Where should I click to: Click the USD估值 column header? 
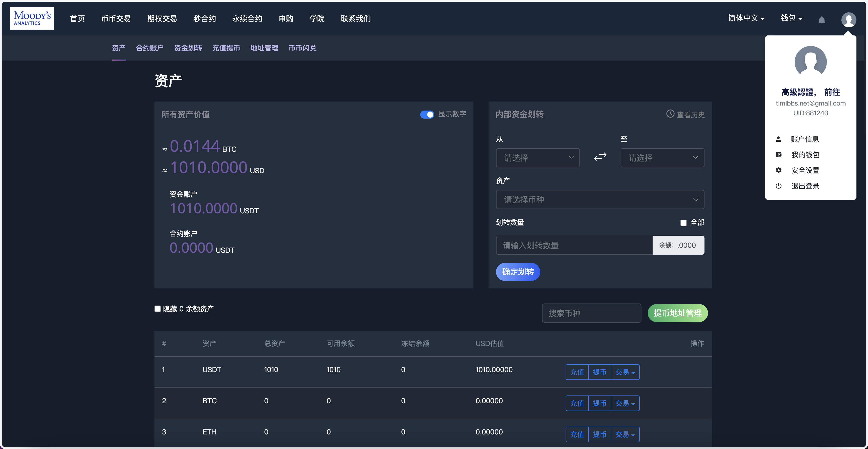coord(490,343)
